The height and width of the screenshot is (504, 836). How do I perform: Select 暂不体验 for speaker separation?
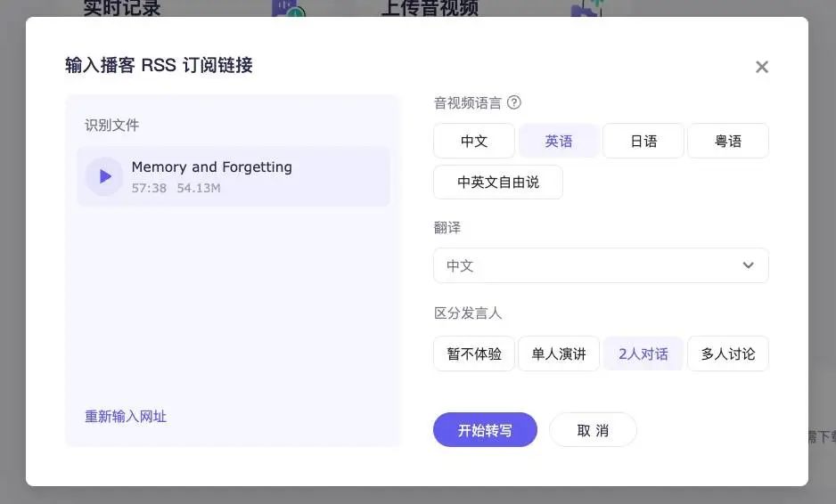point(473,354)
